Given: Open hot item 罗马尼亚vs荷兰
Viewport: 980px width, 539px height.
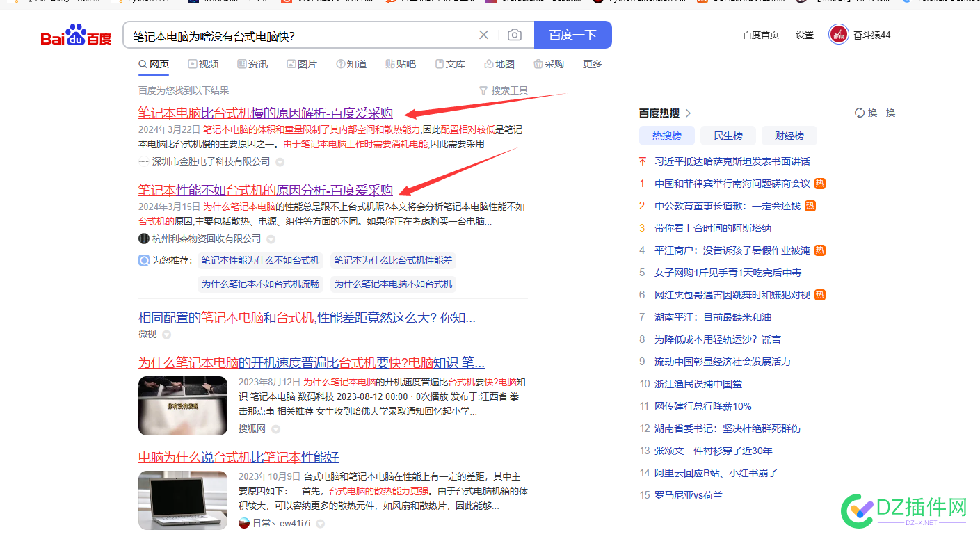Looking at the screenshot, I should [x=689, y=495].
